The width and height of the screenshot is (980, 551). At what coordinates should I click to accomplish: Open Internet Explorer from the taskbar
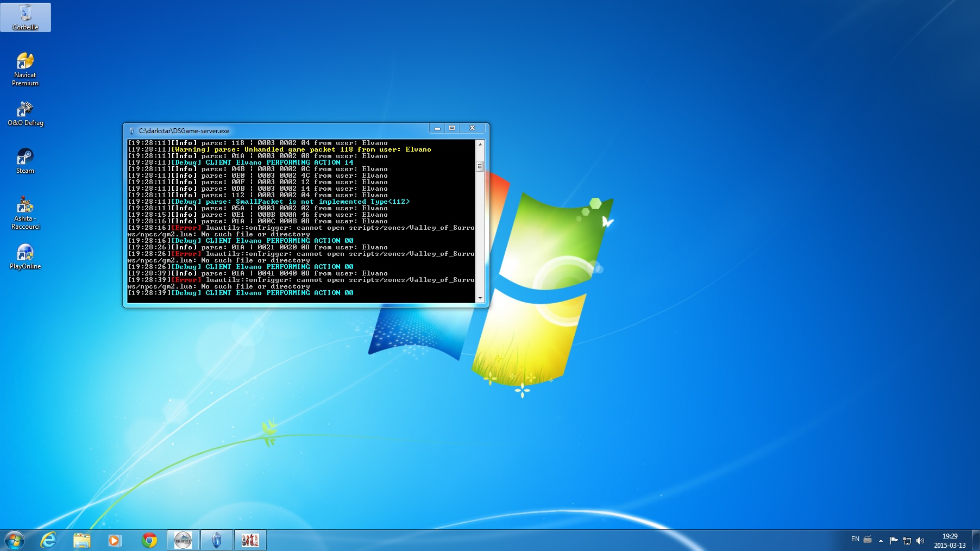tap(49, 540)
